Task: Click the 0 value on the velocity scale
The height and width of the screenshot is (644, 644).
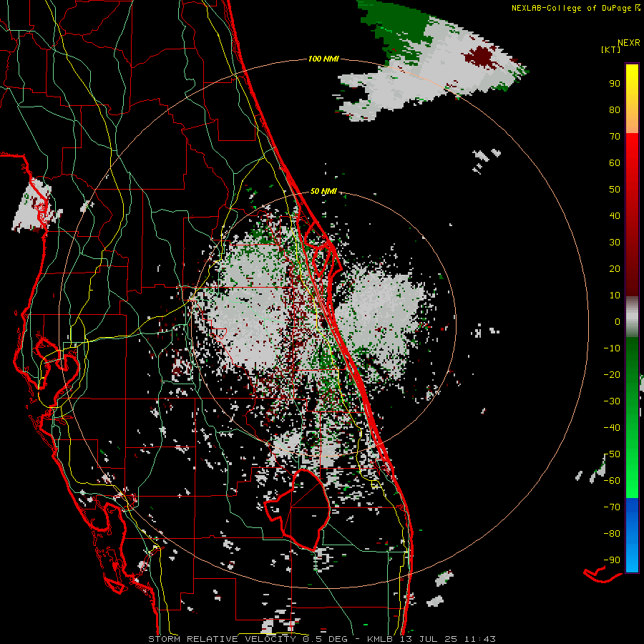Action: point(618,322)
